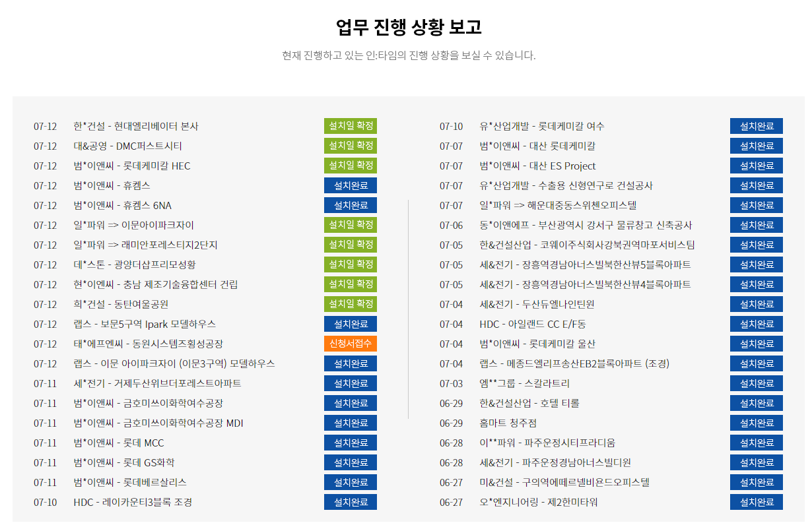The width and height of the screenshot is (812, 527).
Task: Select 범*이앤씨 - 대산 롯데케미칼 entry
Action: point(537,146)
